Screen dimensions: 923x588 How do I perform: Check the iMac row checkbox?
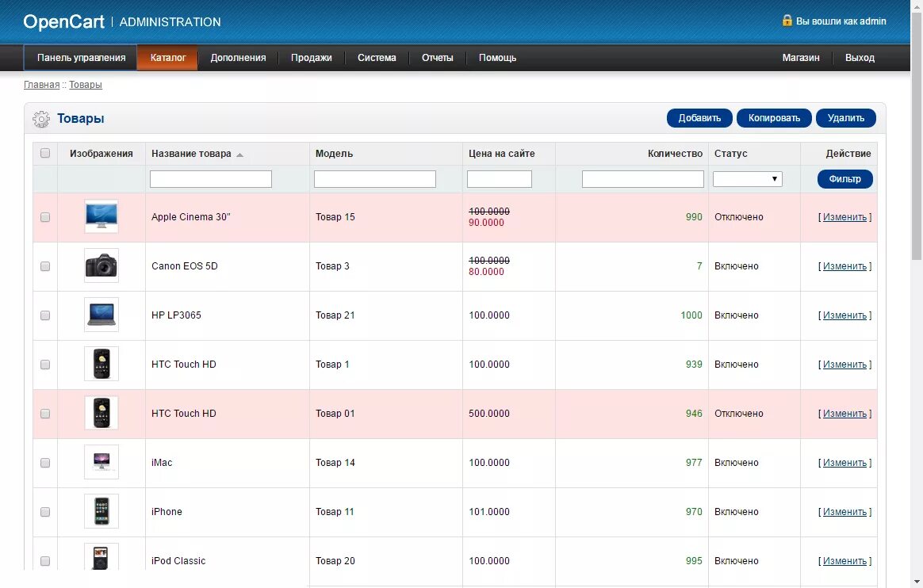click(45, 463)
